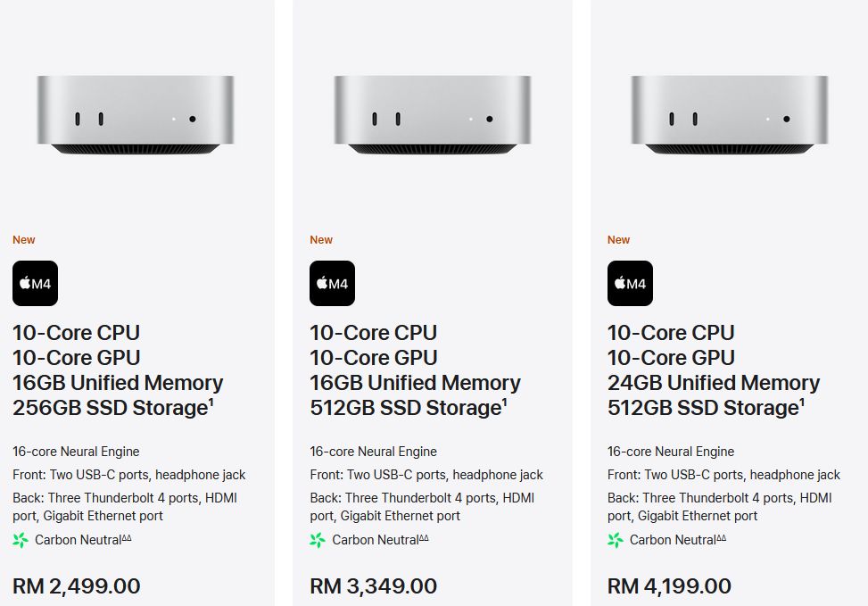Open Carbon Neutral footnote on RM 2,499.00 card
Screen dimensions: 868x606
point(127,537)
